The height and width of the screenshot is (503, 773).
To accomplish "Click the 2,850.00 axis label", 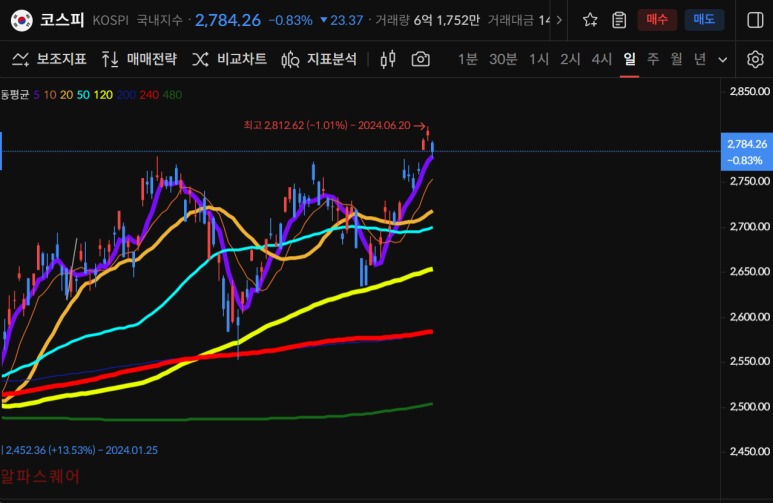I will [x=750, y=91].
